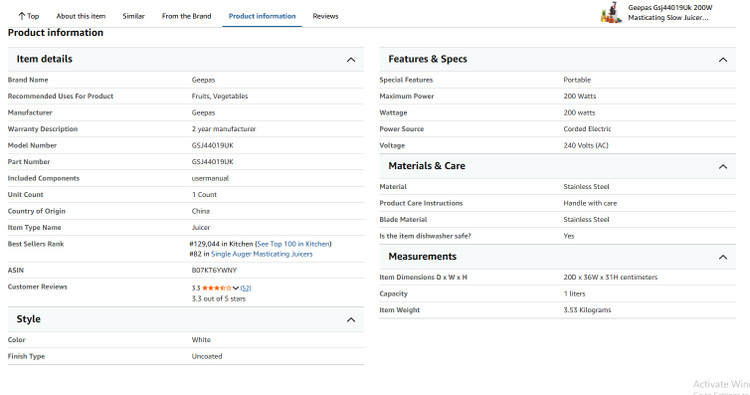750x395 pixels.
Task: Click the Geepas Gsj44019Uk product title
Action: [670, 12]
